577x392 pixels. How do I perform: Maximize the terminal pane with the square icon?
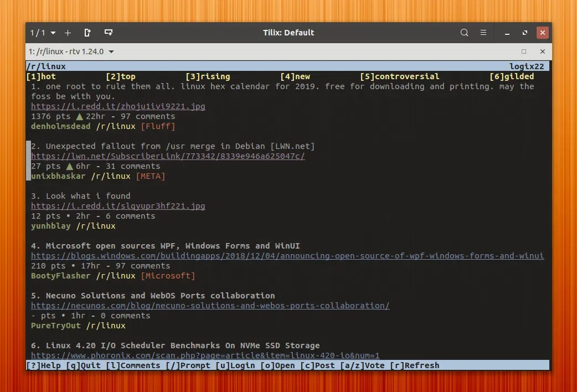tap(523, 51)
